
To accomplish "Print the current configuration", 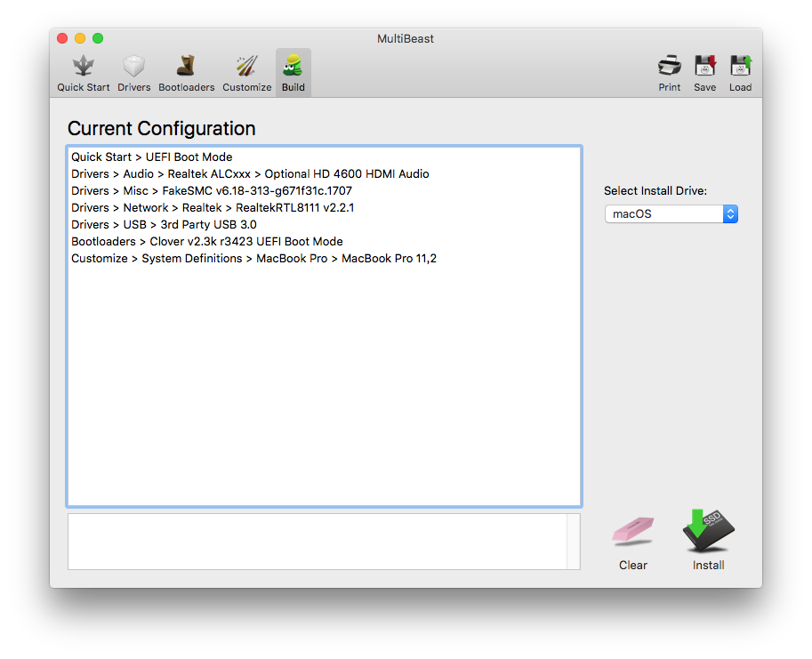I will [669, 74].
